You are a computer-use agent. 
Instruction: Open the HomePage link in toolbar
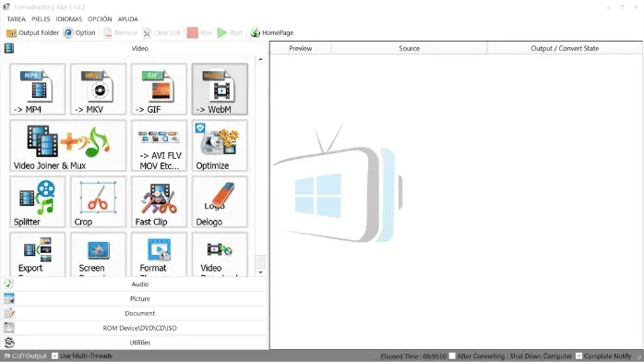coord(272,33)
